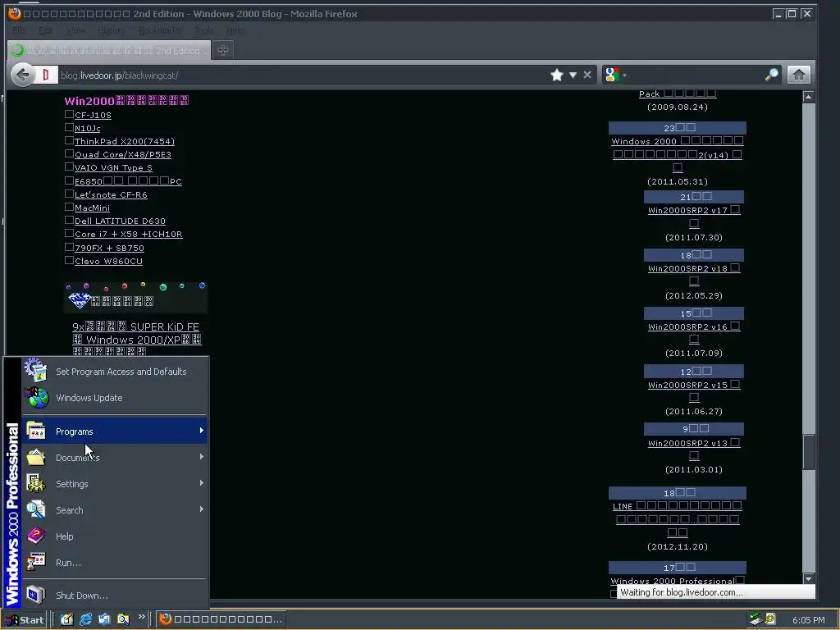Click the Firefox logo in the title bar
The image size is (840, 630).
point(15,13)
